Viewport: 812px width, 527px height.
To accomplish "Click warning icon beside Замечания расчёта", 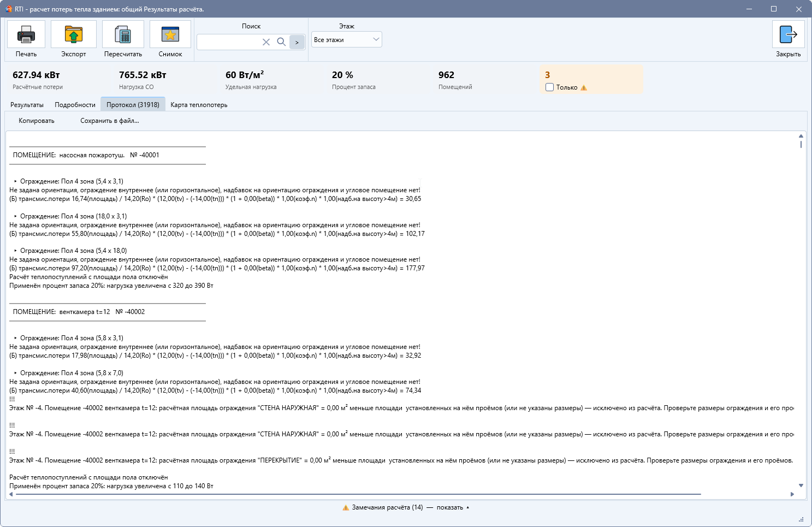I will (x=346, y=508).
